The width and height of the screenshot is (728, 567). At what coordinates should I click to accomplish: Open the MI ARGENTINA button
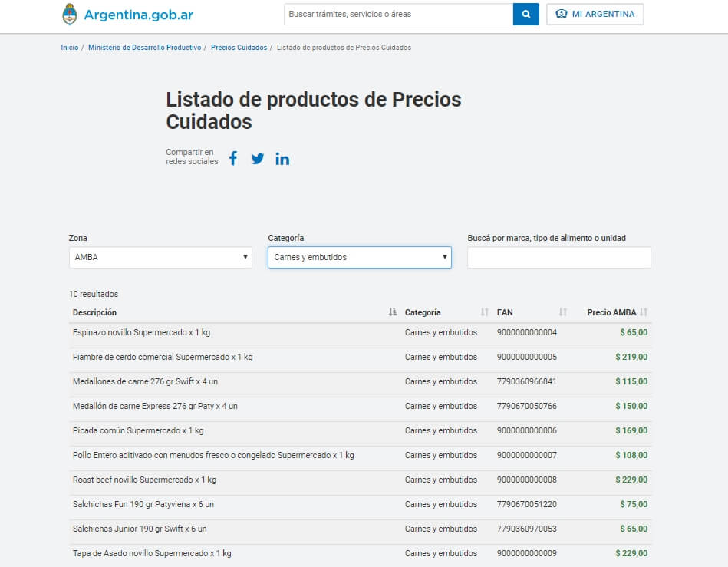click(595, 15)
